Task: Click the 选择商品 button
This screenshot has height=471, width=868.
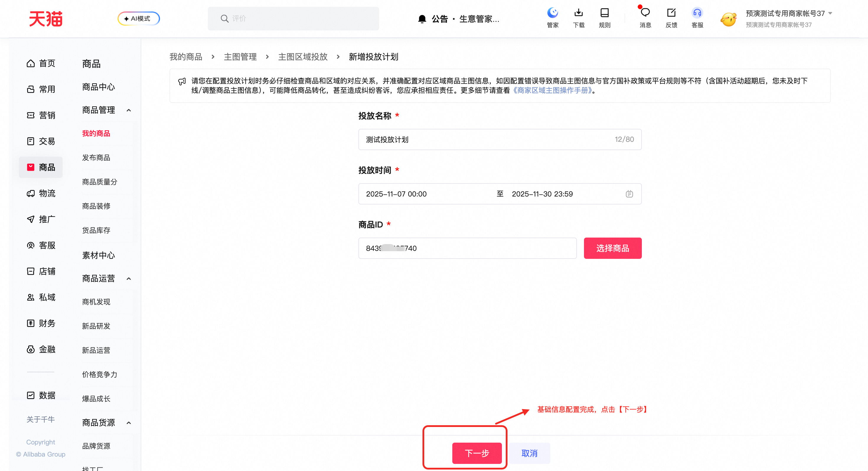Action: click(613, 248)
